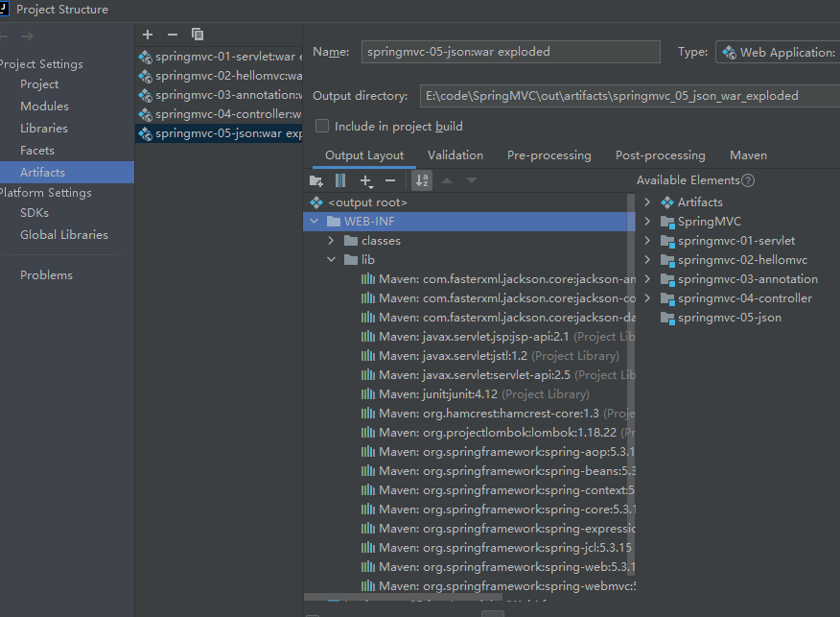Expand Artifacts in Available Elements
The height and width of the screenshot is (617, 840).
point(647,202)
